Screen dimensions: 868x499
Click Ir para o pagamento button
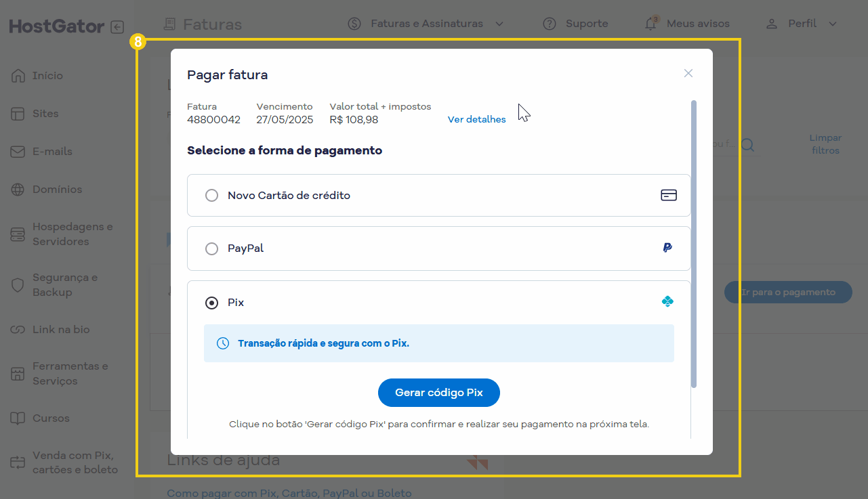788,292
